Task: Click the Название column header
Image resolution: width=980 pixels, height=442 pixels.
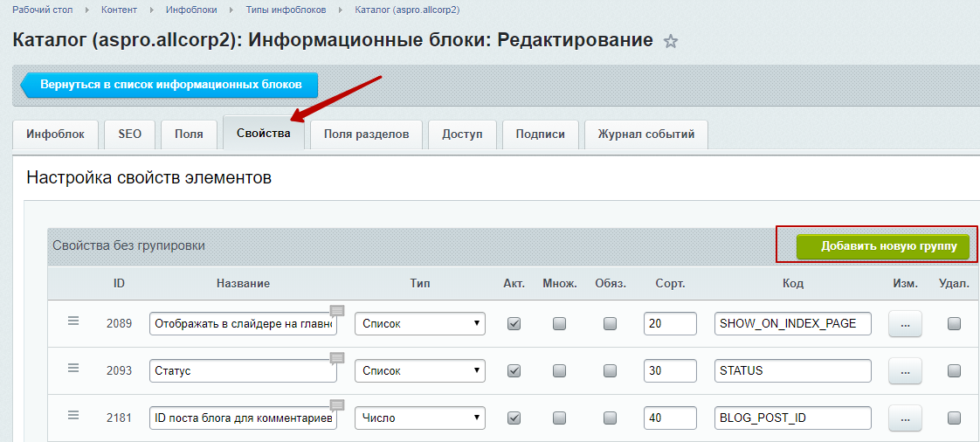Action: [x=243, y=283]
